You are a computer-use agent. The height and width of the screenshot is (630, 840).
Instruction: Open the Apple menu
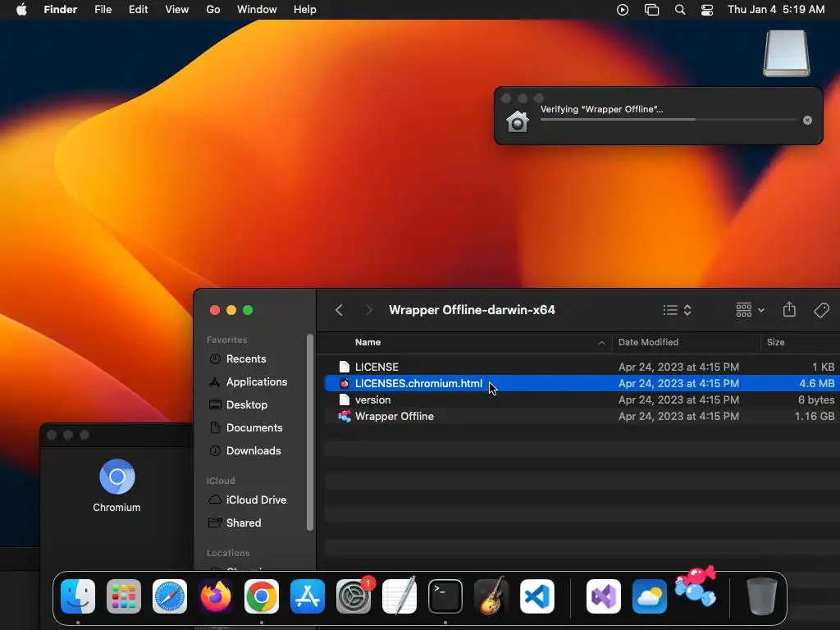(x=21, y=10)
